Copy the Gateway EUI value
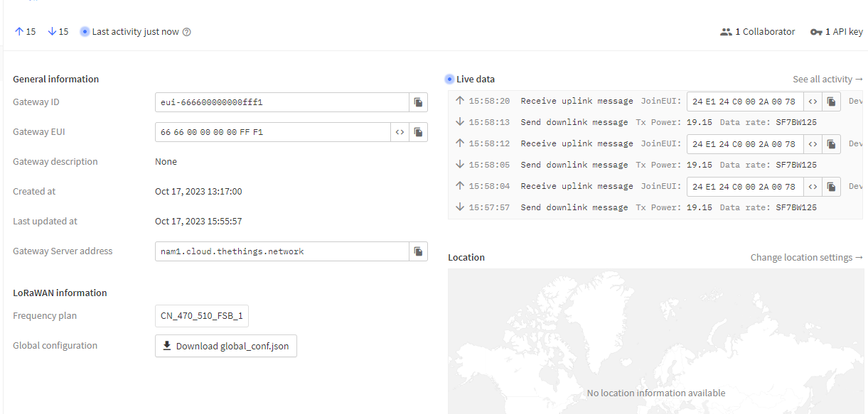Viewport: 868px width, 414px height. click(419, 132)
